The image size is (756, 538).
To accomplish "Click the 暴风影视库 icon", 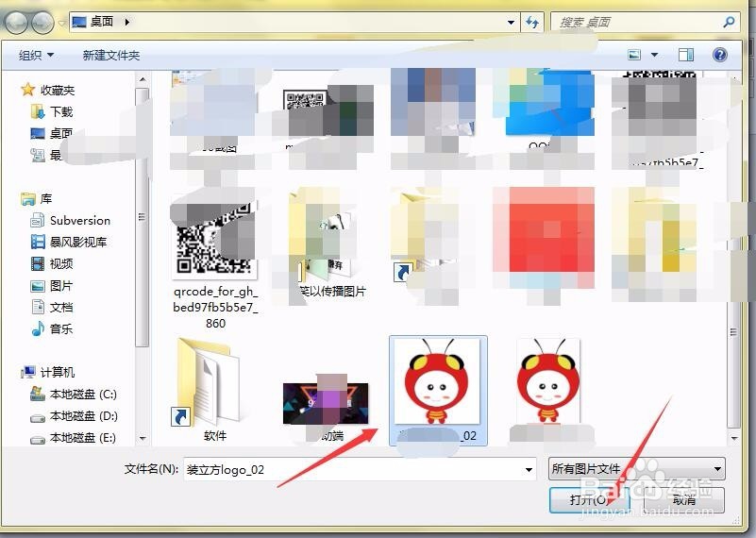I will [x=38, y=242].
